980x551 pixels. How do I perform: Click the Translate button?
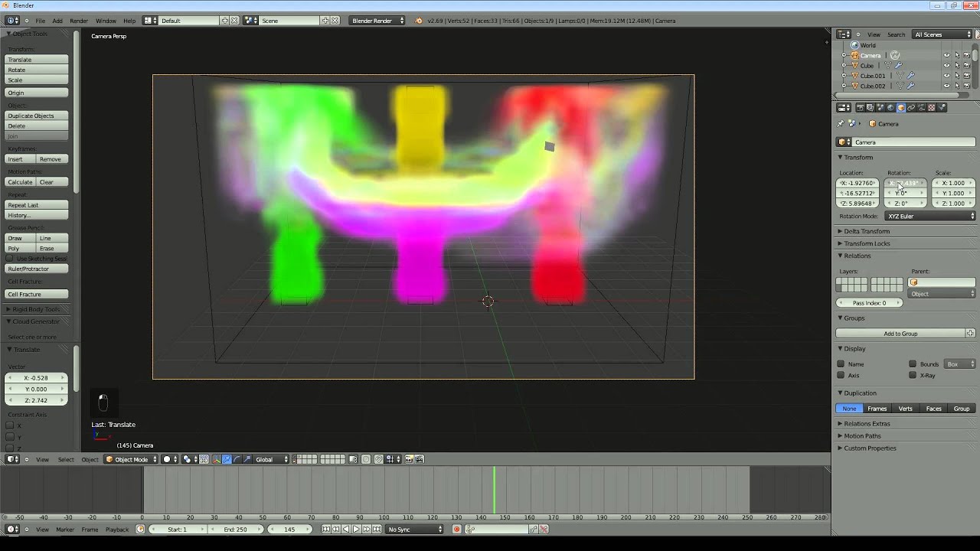click(37, 60)
